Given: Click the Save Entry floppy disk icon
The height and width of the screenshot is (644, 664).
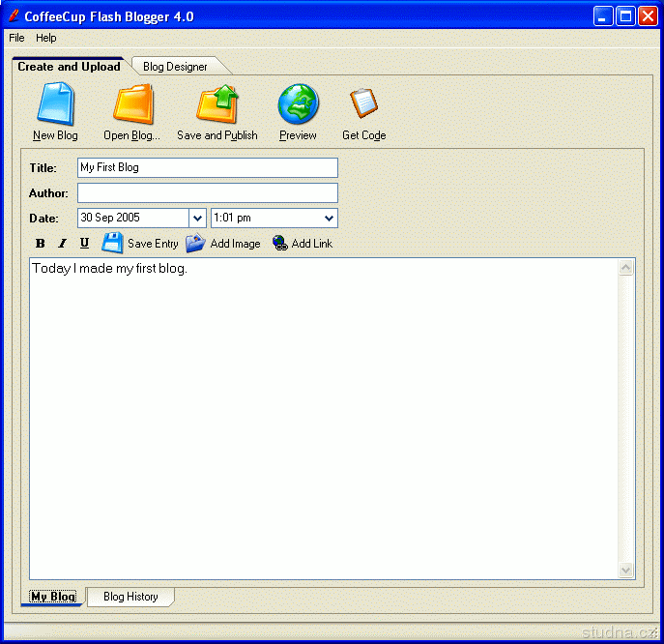Looking at the screenshot, I should (113, 243).
